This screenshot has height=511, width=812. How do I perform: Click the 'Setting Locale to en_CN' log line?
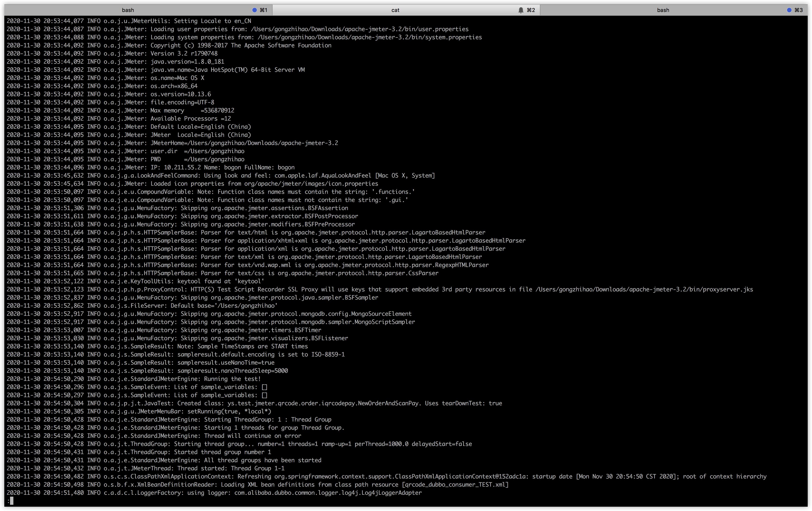129,21
